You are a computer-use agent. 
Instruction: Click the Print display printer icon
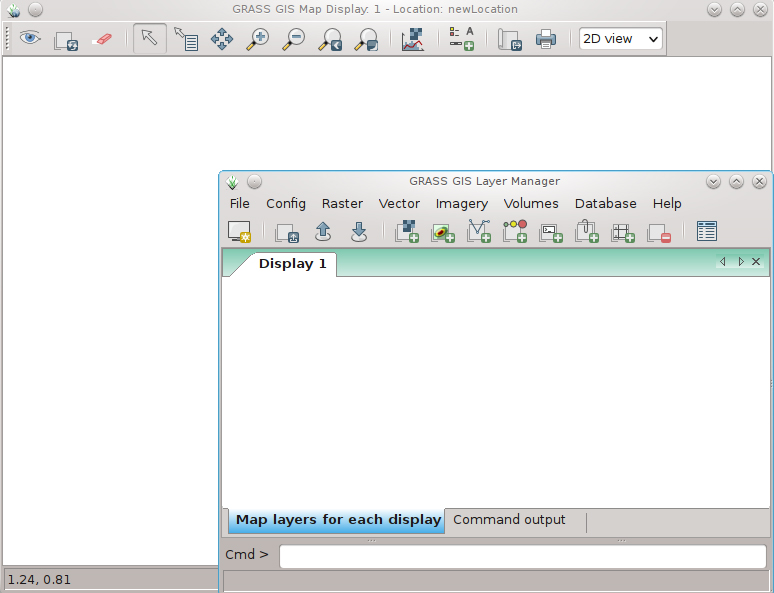[x=546, y=39]
